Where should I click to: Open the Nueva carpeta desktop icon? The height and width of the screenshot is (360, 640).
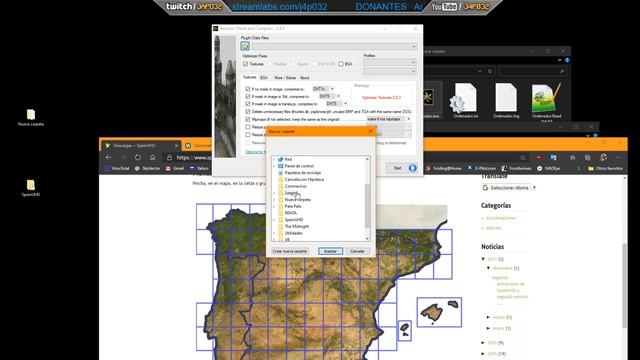point(31,118)
